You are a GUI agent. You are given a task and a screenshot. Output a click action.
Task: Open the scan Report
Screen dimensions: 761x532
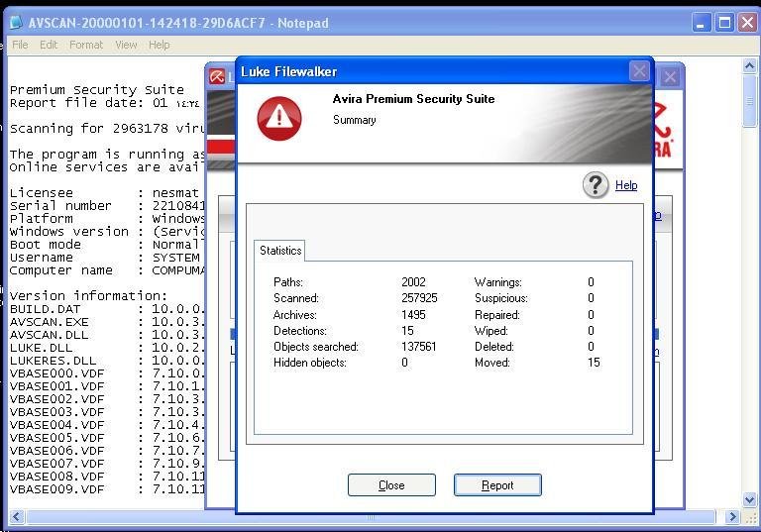497,484
